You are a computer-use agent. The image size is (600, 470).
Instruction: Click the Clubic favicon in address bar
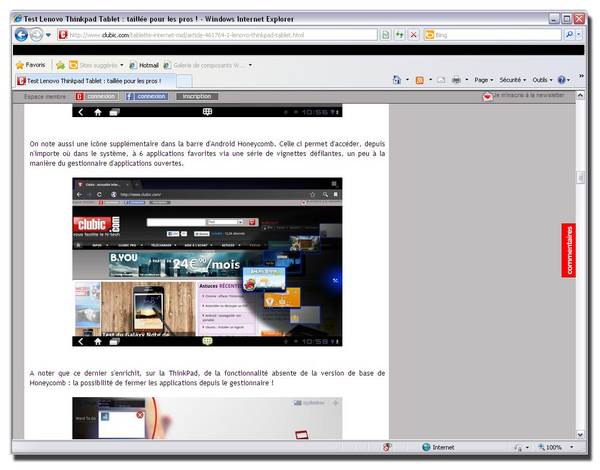(63, 35)
